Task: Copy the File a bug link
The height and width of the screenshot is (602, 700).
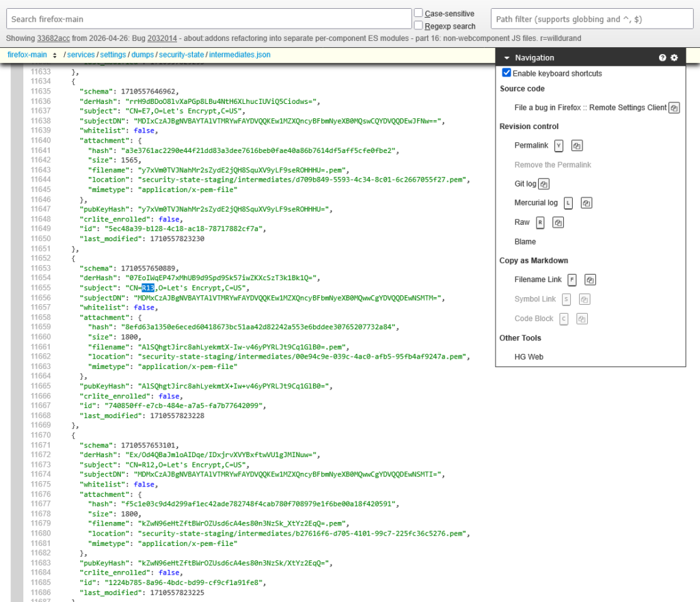Action: coord(674,108)
